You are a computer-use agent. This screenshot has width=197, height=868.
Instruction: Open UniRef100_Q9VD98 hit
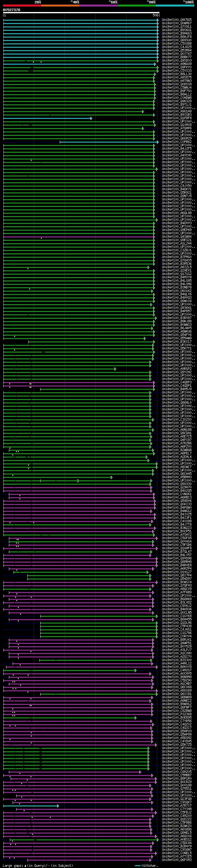176,559
